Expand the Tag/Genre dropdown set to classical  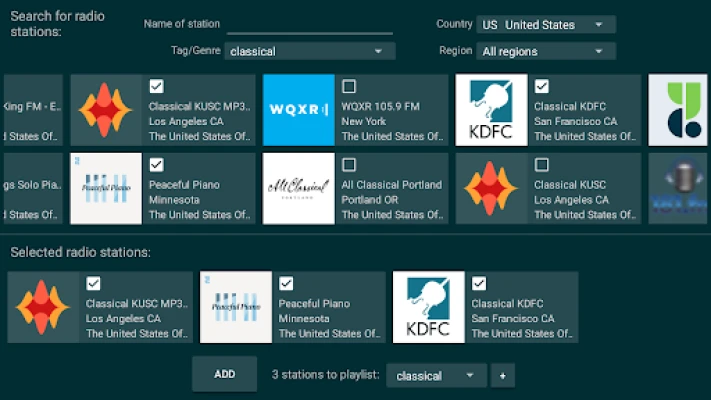tap(306, 51)
